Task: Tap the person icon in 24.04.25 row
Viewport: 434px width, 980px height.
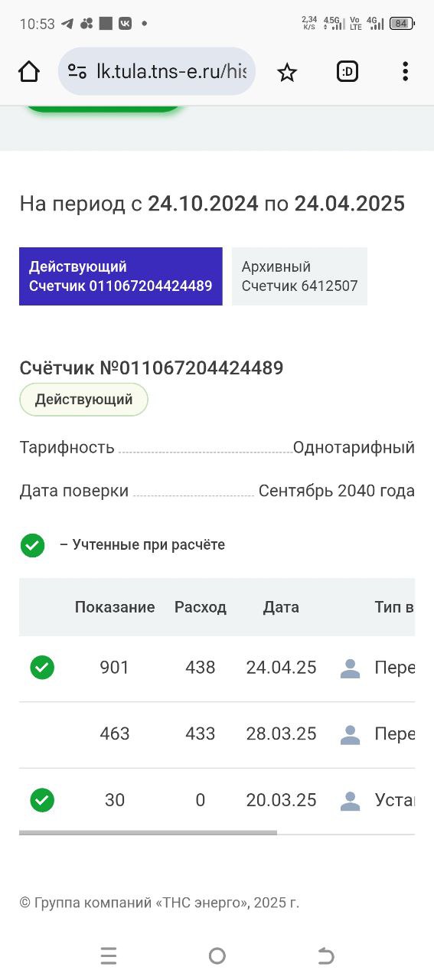Action: (x=350, y=668)
